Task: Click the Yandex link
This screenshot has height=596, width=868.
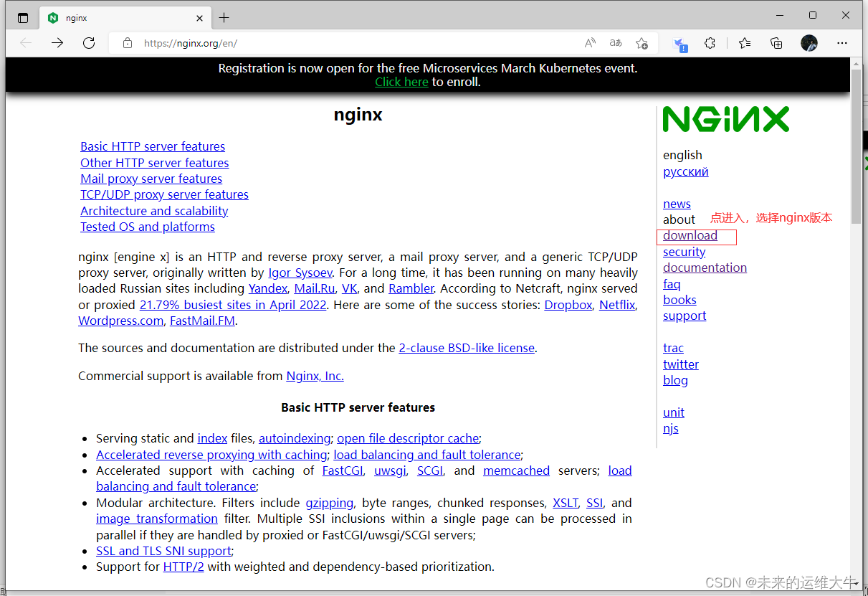Action: coord(268,288)
